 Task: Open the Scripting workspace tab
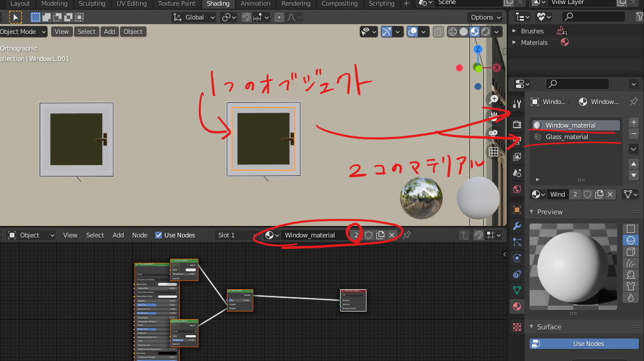click(381, 3)
